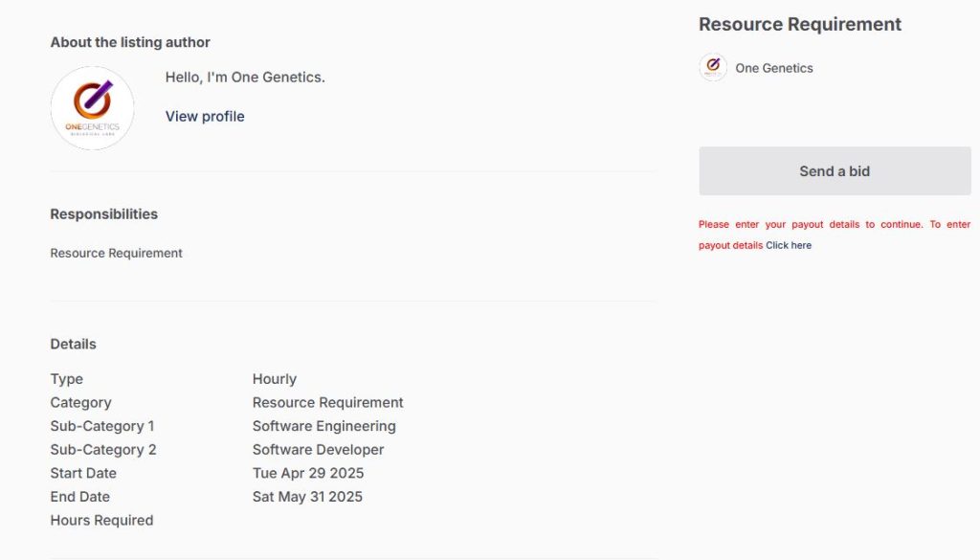Viewport: 980px width, 560px height.
Task: Select the Responsibilities section heading
Action: 104,213
